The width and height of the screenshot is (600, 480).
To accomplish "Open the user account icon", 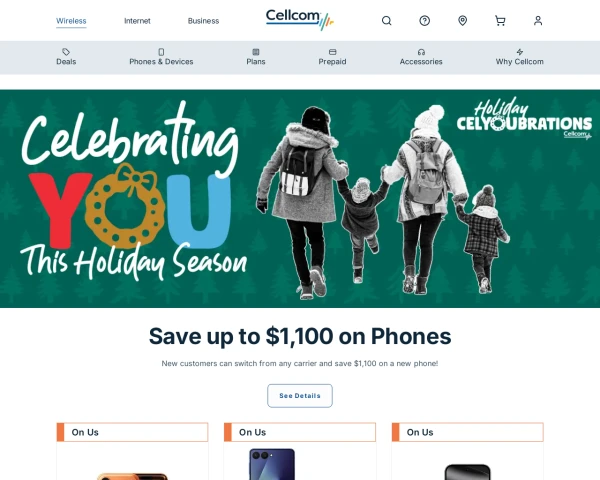I will tap(538, 21).
